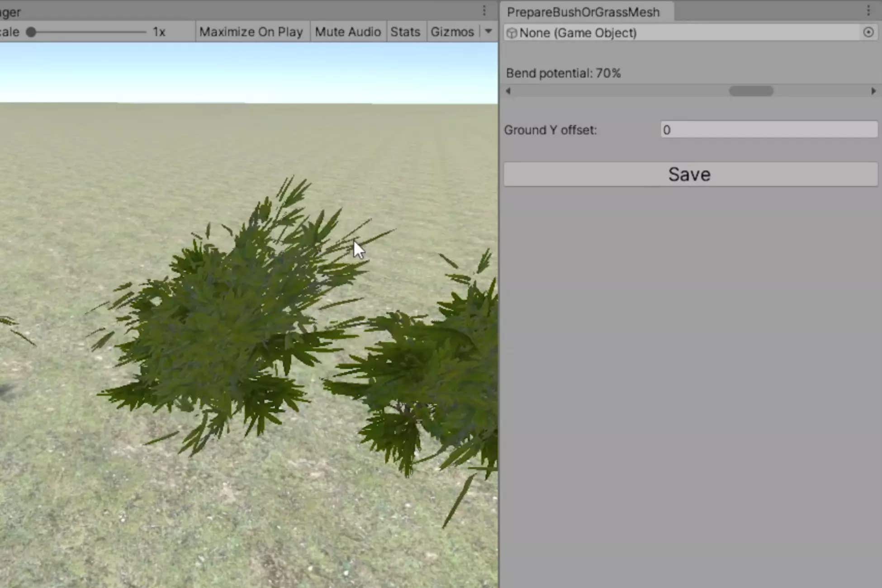Click the left arrow of the Bend potential scrollbar
882x588 pixels.
(508, 91)
